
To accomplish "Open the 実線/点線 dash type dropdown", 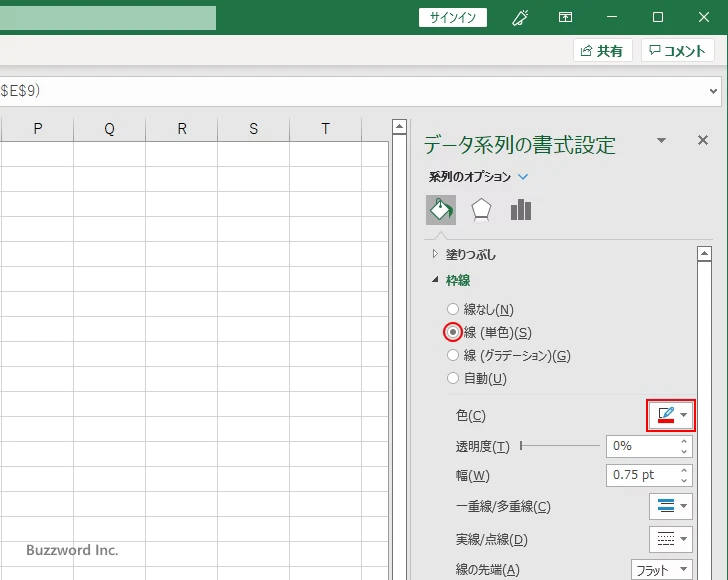I will (x=671, y=539).
